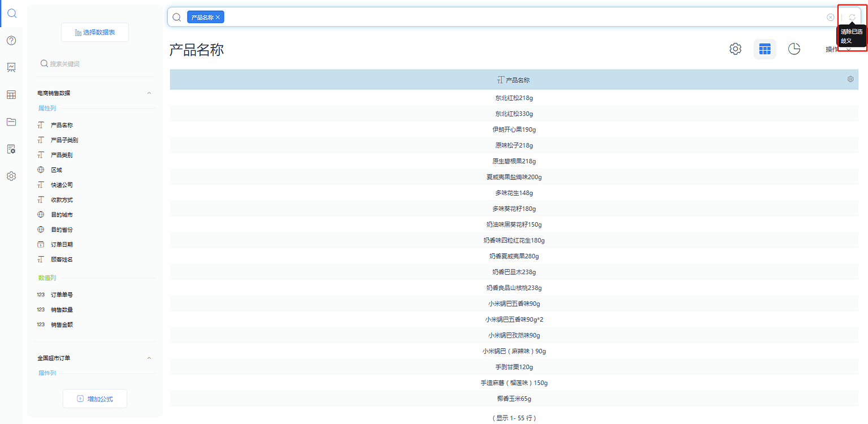Click the 产品名称 page title

pyautogui.click(x=197, y=50)
